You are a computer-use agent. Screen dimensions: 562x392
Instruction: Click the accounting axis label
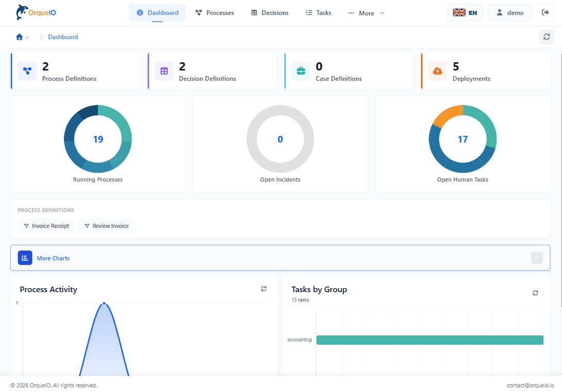coord(300,340)
